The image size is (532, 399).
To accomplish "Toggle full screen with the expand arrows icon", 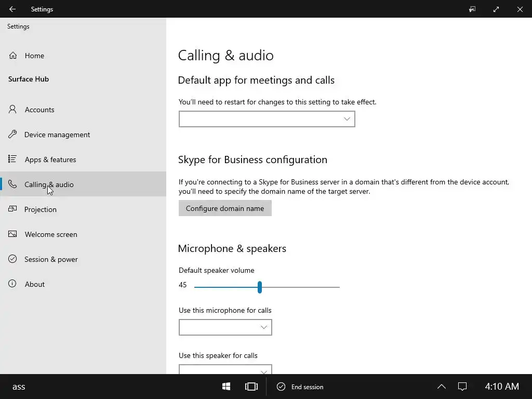I will click(x=496, y=9).
